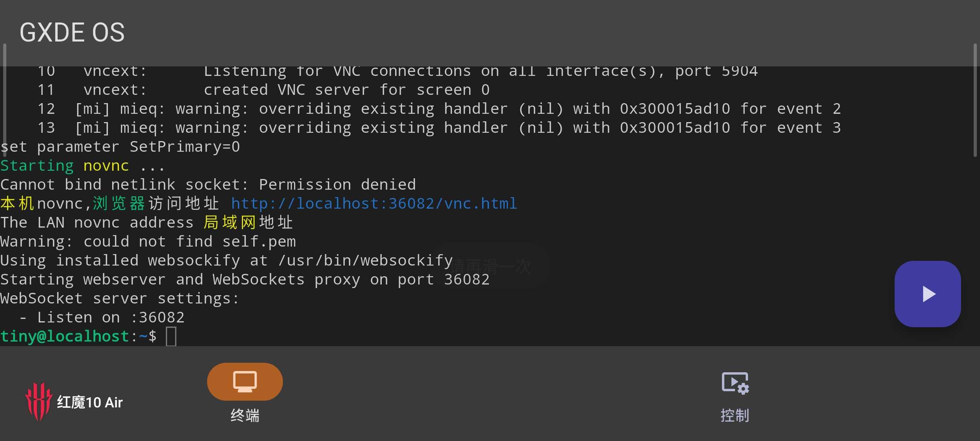Click the 'set parameter SetPrimary=0' line
980x441 pixels.
tap(120, 147)
